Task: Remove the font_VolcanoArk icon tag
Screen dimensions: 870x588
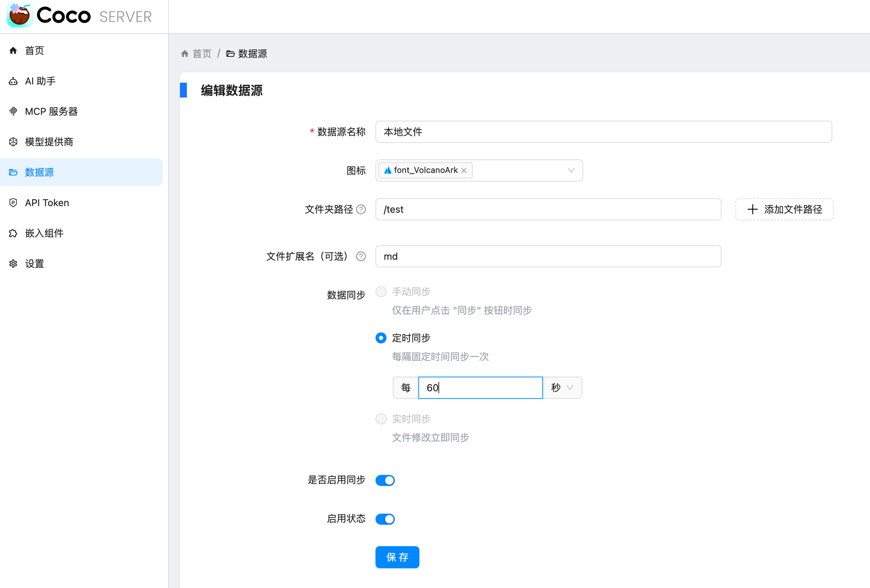Action: tap(464, 170)
